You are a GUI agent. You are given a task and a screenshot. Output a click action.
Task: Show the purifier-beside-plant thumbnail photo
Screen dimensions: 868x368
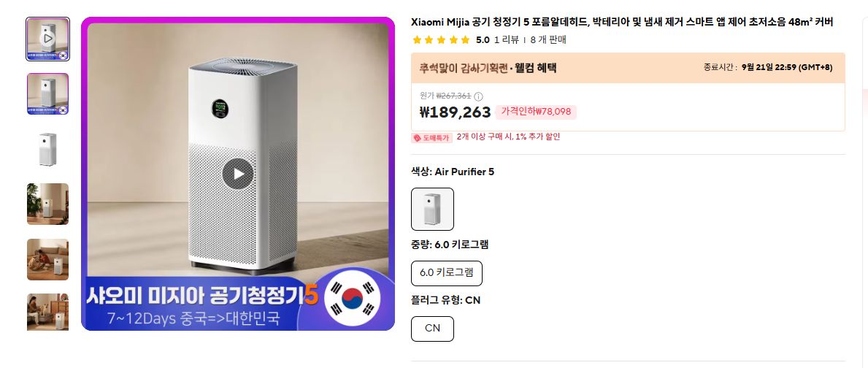pos(47,204)
